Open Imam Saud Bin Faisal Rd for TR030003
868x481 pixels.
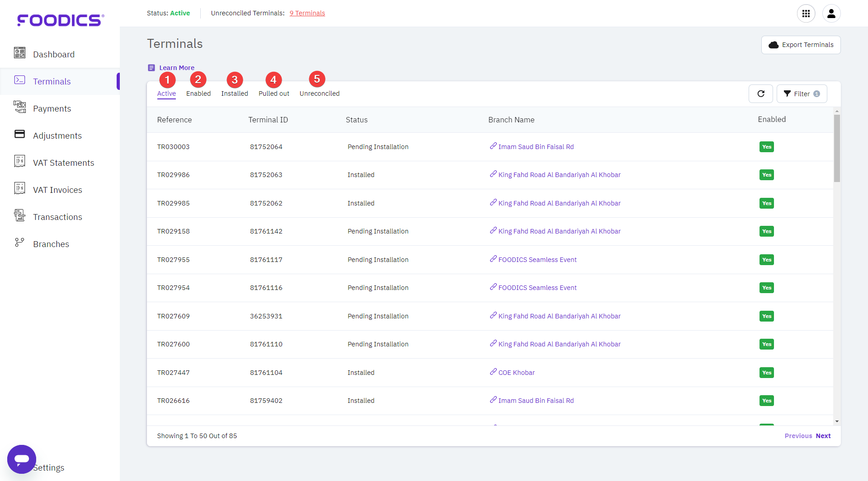point(536,147)
